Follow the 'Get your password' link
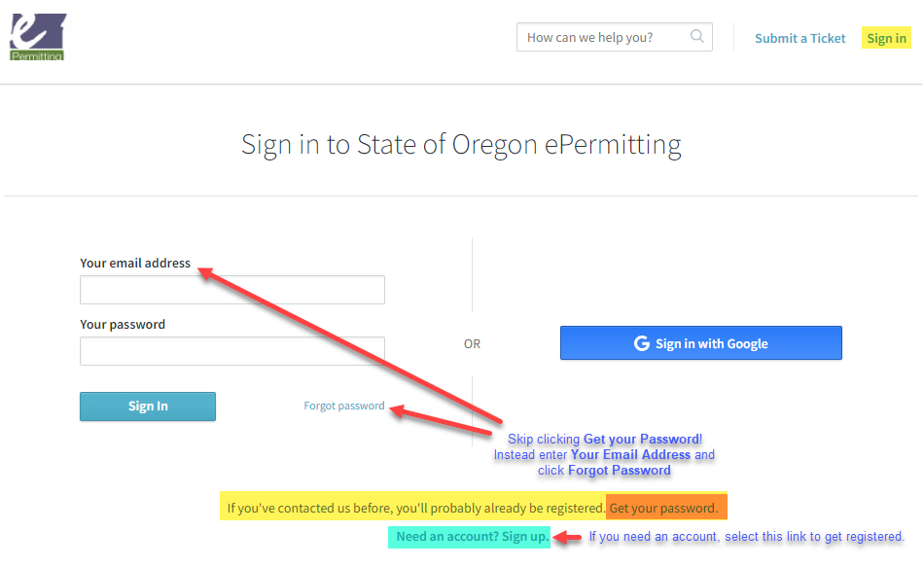924x567 pixels. point(664,508)
